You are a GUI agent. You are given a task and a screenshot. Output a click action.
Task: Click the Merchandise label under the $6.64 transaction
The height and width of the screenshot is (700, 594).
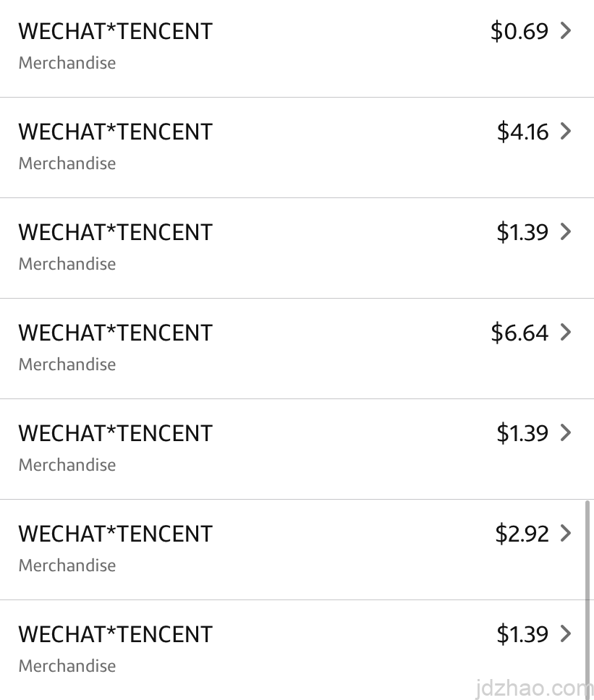(67, 364)
